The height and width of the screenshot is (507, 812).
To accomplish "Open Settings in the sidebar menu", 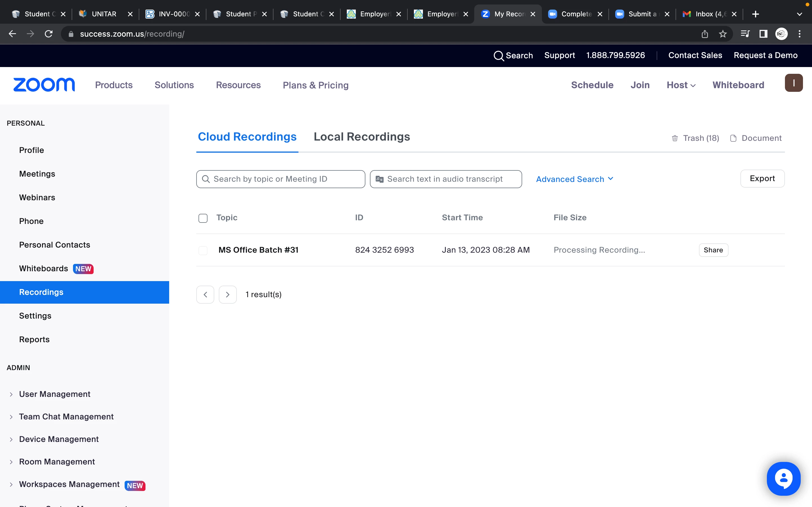I will pos(35,316).
